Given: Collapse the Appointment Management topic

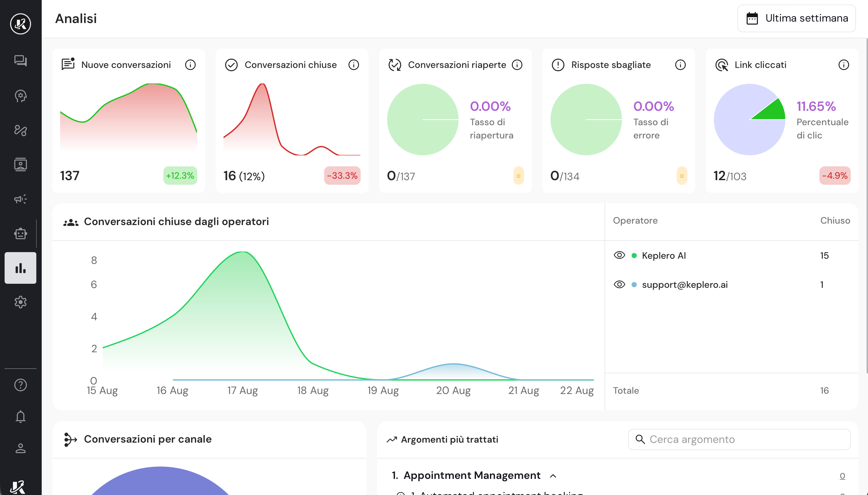Looking at the screenshot, I should coord(553,476).
